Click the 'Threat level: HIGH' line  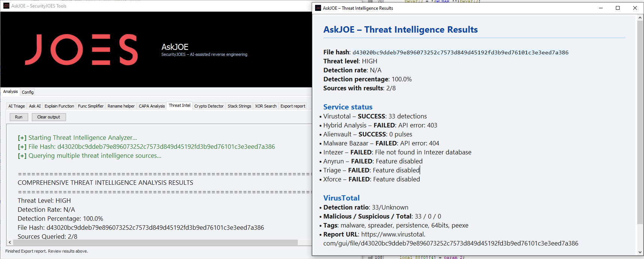click(x=350, y=61)
